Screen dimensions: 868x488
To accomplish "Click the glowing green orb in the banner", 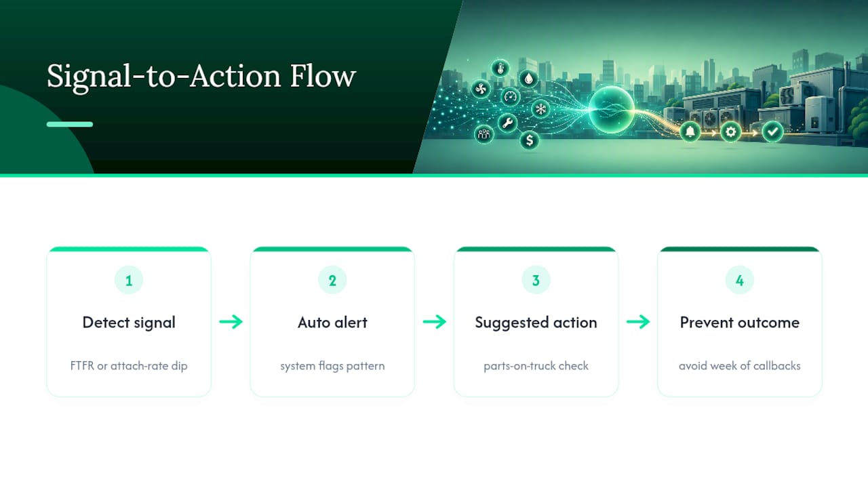I will (611, 110).
